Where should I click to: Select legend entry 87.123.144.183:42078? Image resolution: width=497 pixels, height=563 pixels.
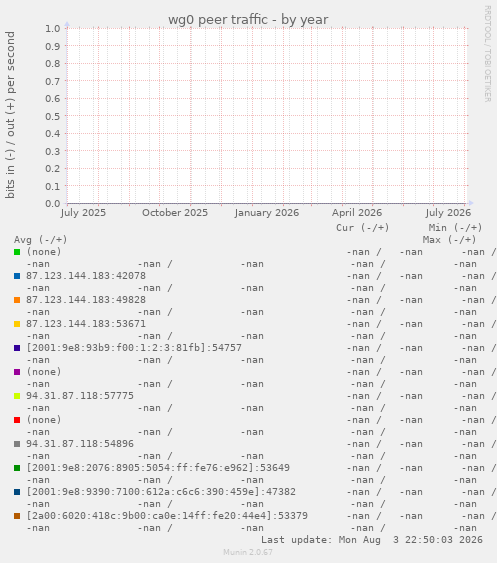86,276
